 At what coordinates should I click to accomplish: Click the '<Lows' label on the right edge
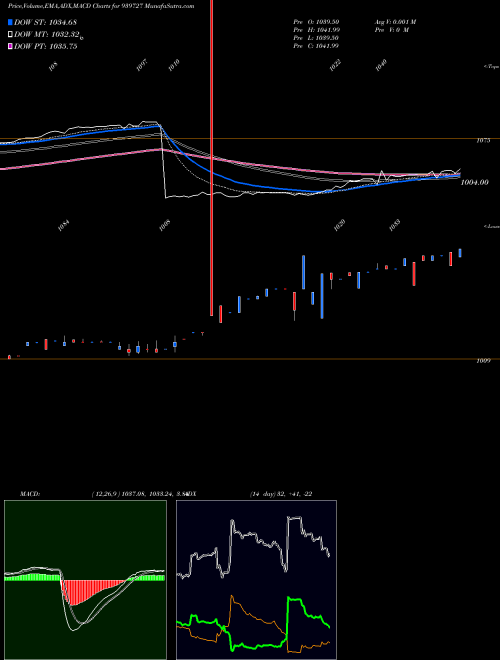click(492, 226)
